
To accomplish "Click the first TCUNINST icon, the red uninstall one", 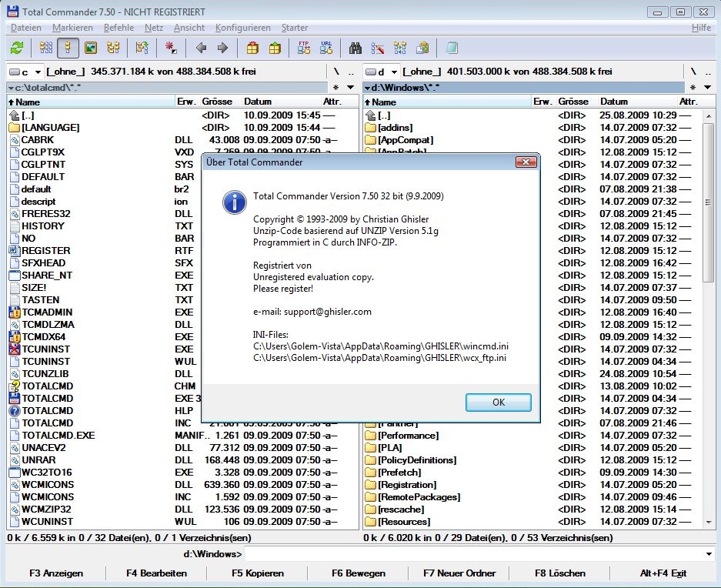I will tap(15, 349).
